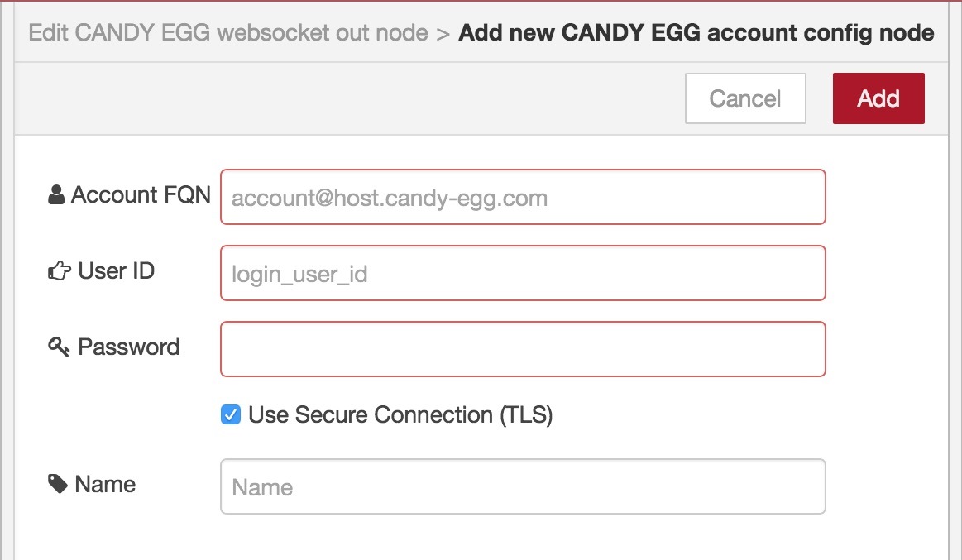Viewport: 962px width, 560px height.
Task: Click the 'Name' label text
Action: (105, 484)
